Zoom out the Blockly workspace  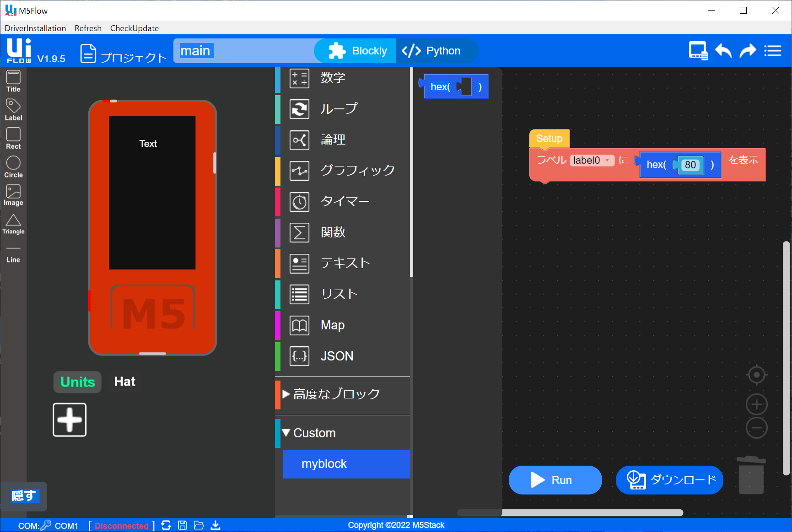757,428
